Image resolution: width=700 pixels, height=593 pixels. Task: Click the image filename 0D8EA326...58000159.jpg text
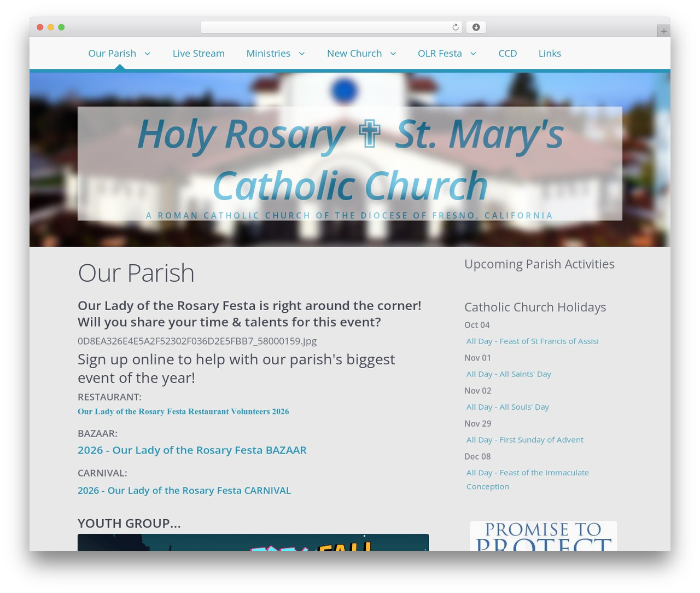pos(197,341)
